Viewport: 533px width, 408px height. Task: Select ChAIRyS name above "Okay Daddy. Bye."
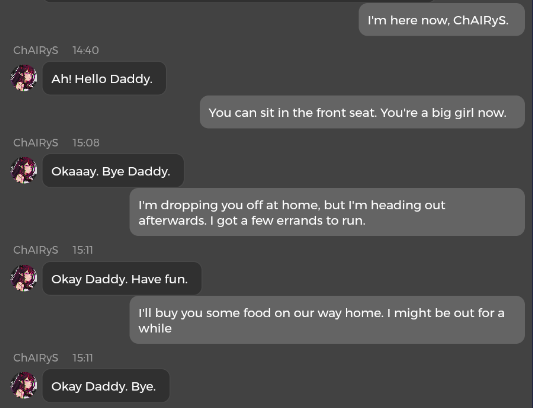pyautogui.click(x=36, y=358)
